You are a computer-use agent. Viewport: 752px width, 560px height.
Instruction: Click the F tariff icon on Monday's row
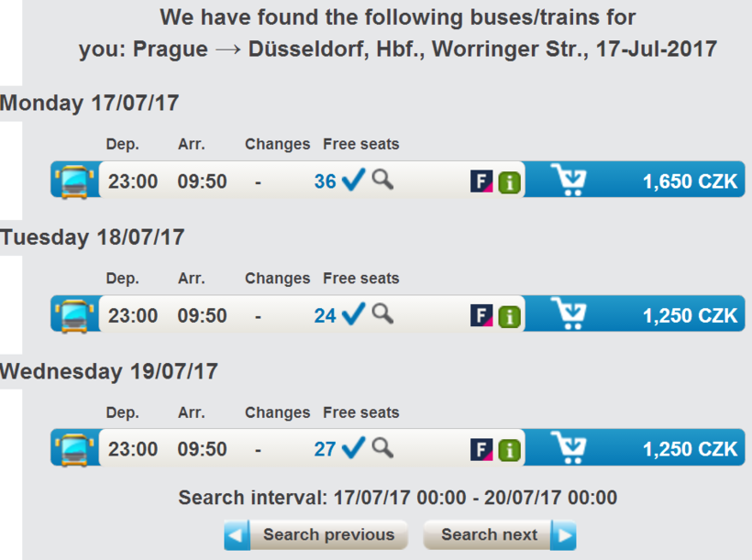(481, 181)
